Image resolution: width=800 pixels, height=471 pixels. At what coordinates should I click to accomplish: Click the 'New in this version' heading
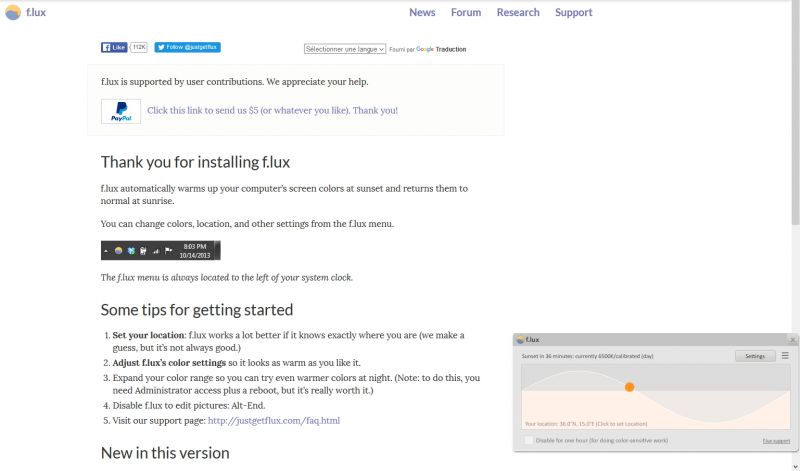pyautogui.click(x=165, y=453)
